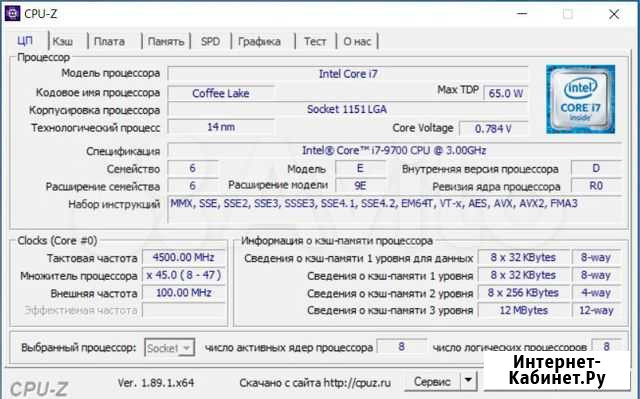Click the model value E
Image resolution: width=640 pixels, height=399 pixels.
point(360,168)
